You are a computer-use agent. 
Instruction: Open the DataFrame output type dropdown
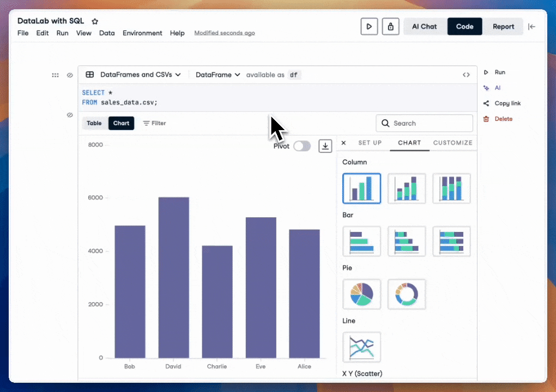[x=217, y=75]
